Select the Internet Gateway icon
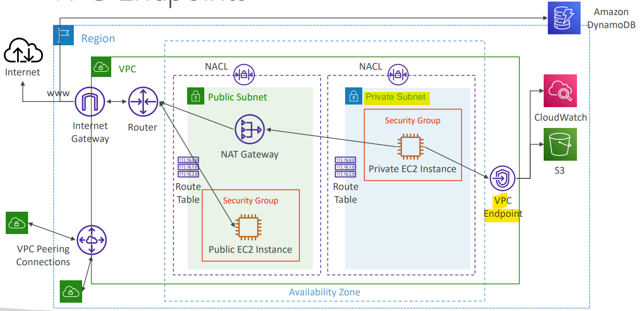Screen dimensions: 644x311 [x=90, y=101]
